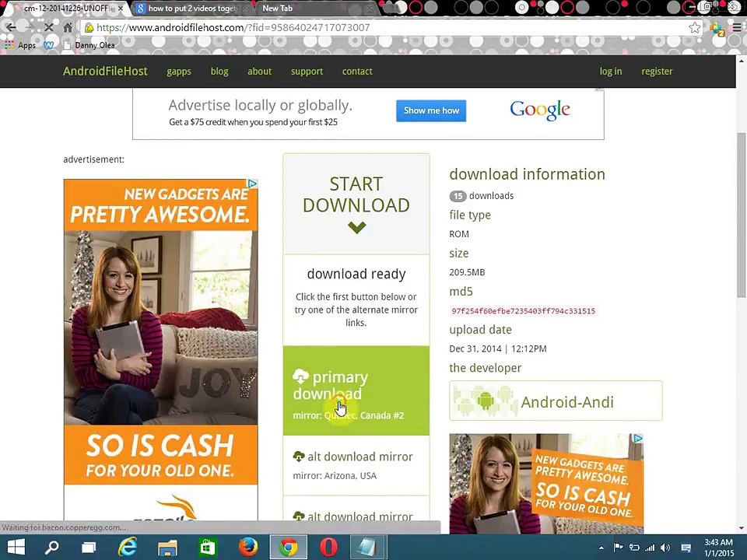The width and height of the screenshot is (747, 560).
Task: Open the left Gazelle cash advertisement
Action: (x=161, y=350)
